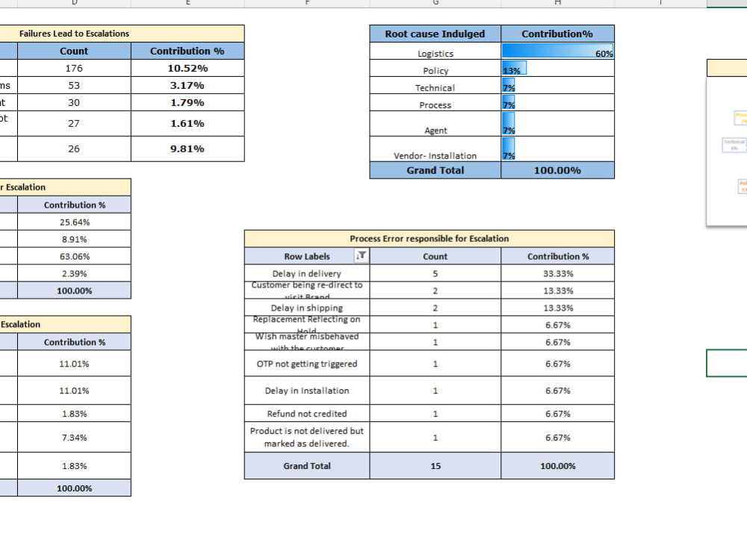747x560 pixels.
Task: Select the Grand Total 100.00% root cause cell
Action: tap(557, 170)
